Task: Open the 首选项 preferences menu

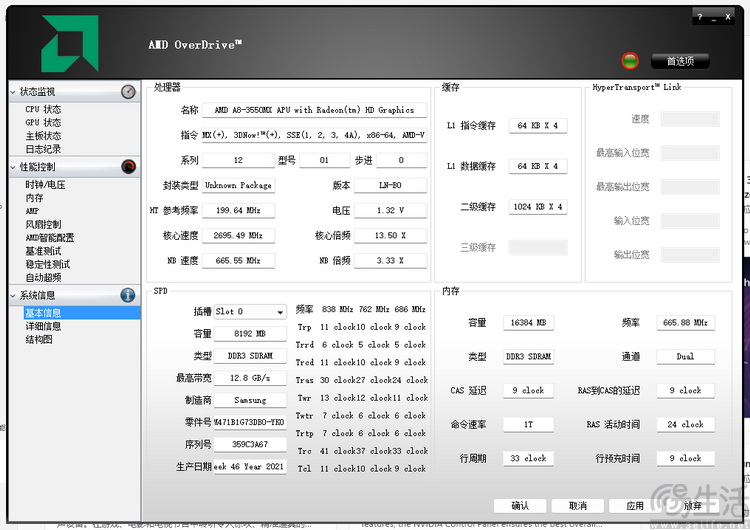Action: click(x=679, y=61)
